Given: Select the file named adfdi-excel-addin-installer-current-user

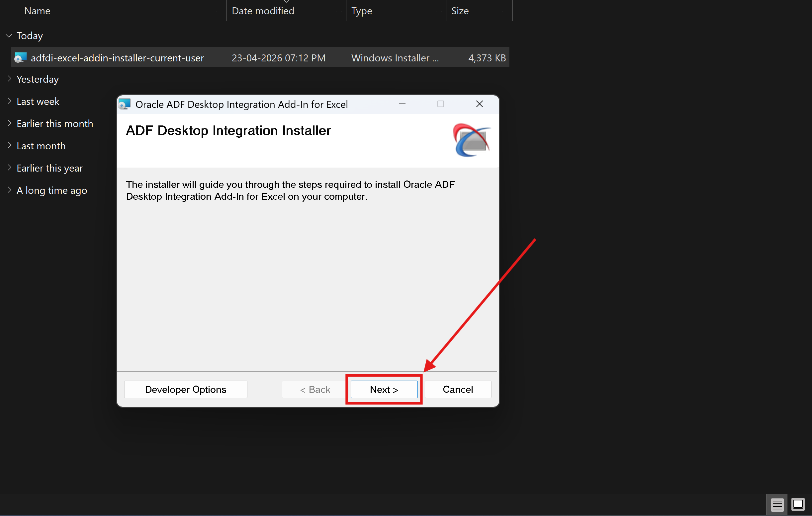Looking at the screenshot, I should [117, 58].
